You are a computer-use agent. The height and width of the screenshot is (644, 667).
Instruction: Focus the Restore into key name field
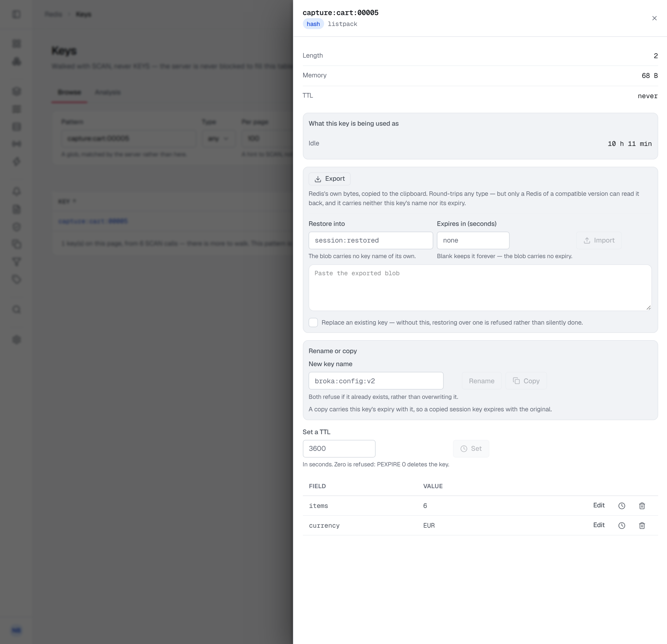click(x=371, y=240)
